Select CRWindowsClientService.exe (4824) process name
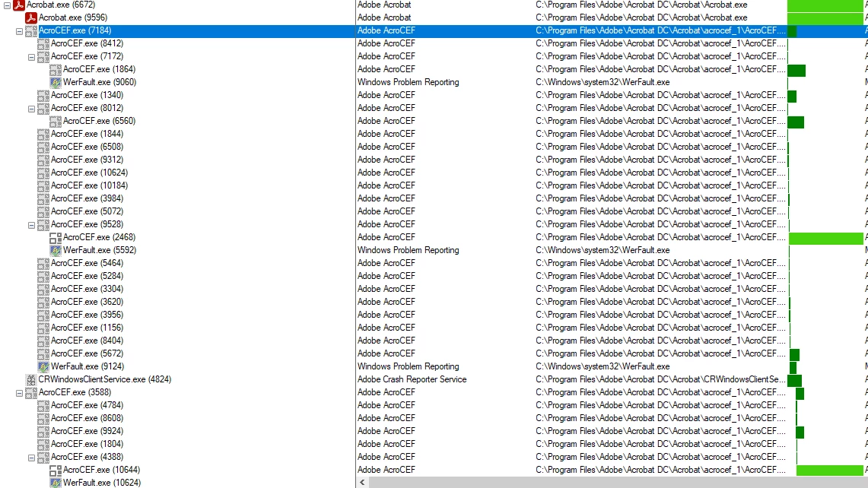Viewport: 868px width, 488px height. pyautogui.click(x=105, y=379)
